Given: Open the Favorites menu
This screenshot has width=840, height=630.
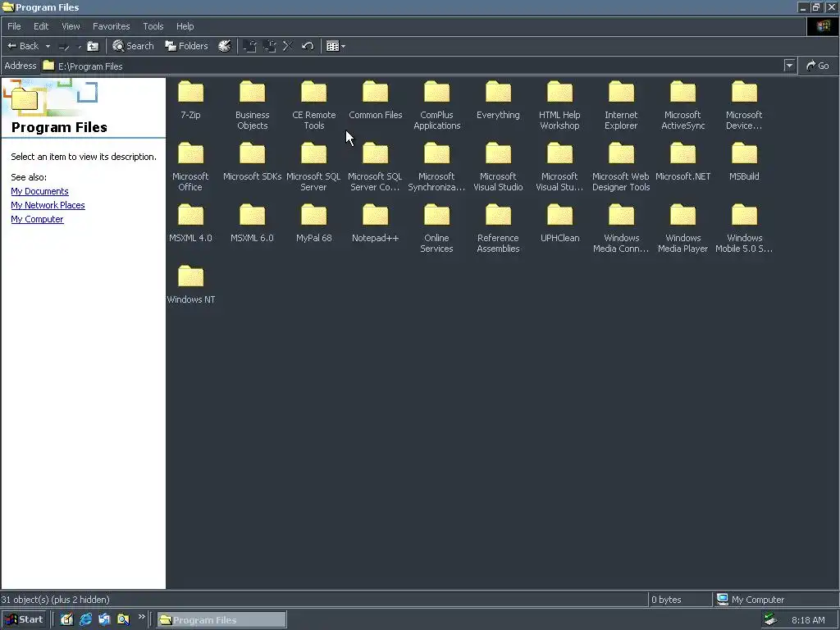Looking at the screenshot, I should (x=112, y=26).
